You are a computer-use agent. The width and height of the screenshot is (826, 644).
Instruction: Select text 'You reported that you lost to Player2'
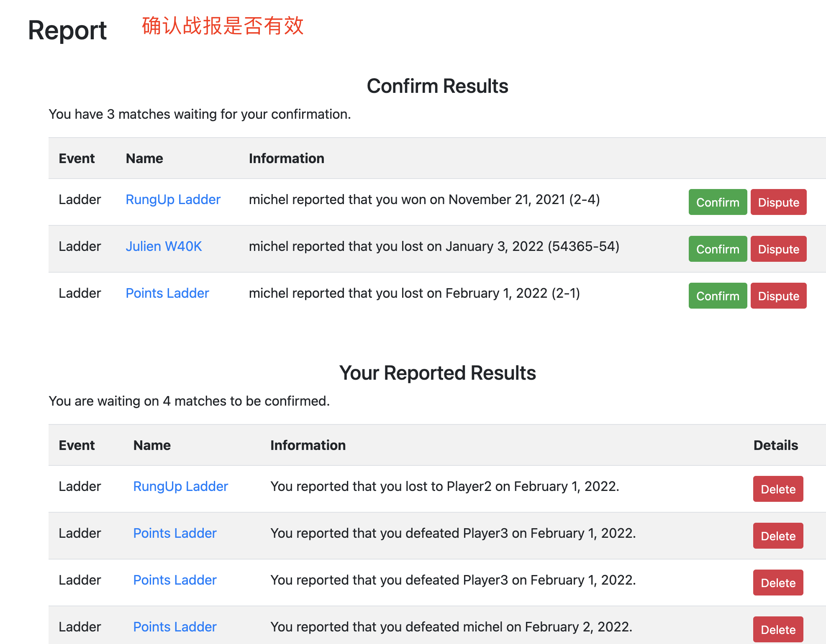(x=381, y=486)
